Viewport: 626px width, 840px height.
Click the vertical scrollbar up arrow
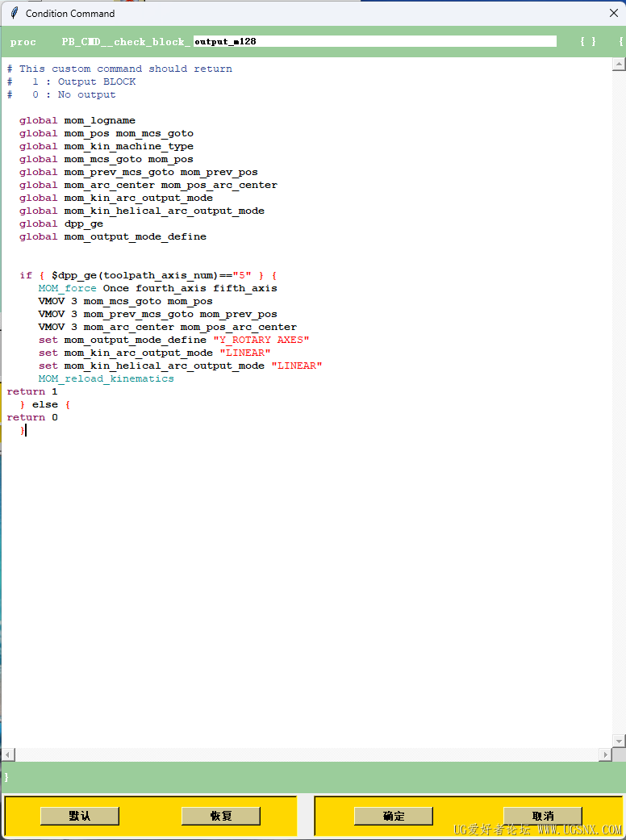click(x=619, y=65)
